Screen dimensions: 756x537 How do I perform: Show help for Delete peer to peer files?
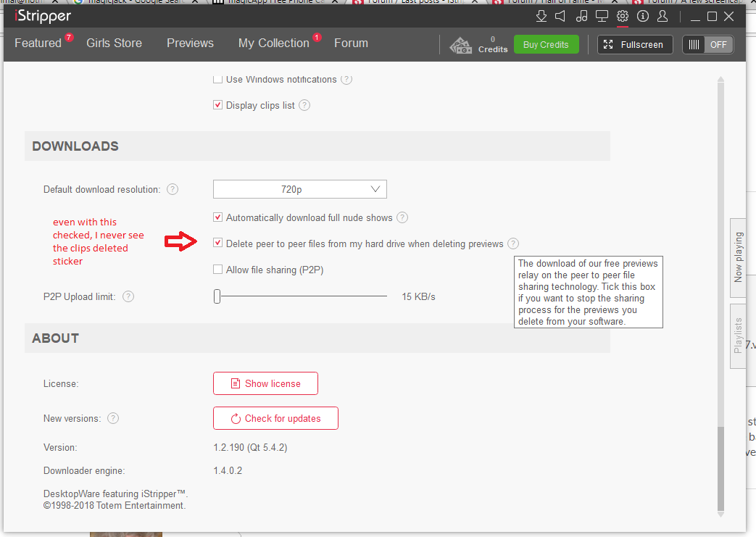tap(513, 244)
